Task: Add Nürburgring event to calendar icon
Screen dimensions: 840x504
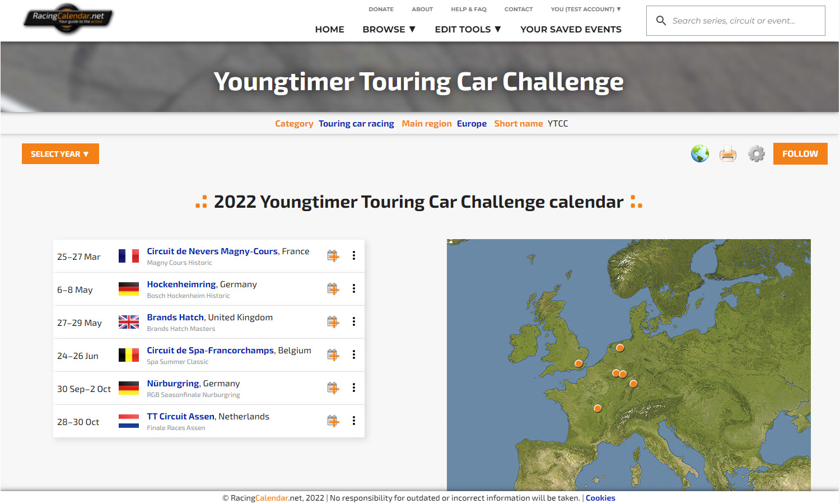Action: [333, 388]
